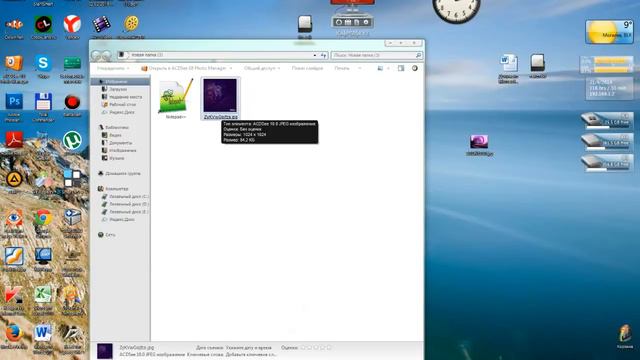Open the yellow film reel shortcut
This screenshot has width=640, height=360.
pyautogui.click(x=131, y=25)
